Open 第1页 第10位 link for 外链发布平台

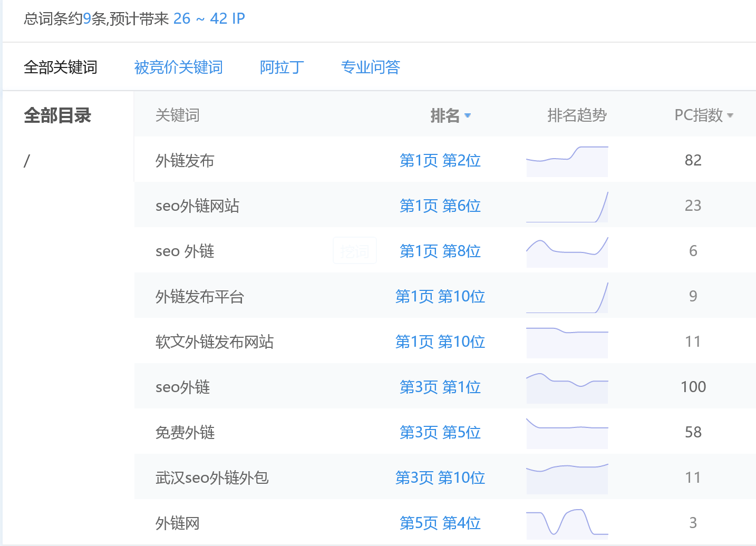[440, 297]
